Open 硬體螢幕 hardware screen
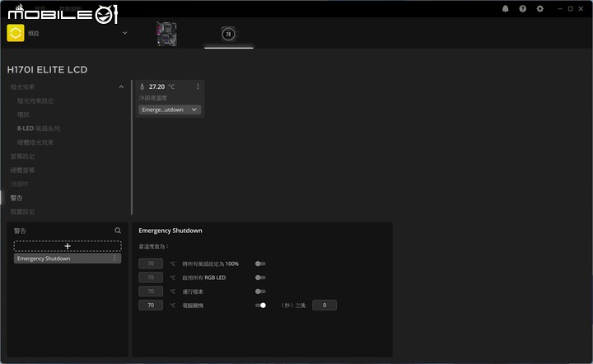The width and height of the screenshot is (593, 364). (x=23, y=170)
